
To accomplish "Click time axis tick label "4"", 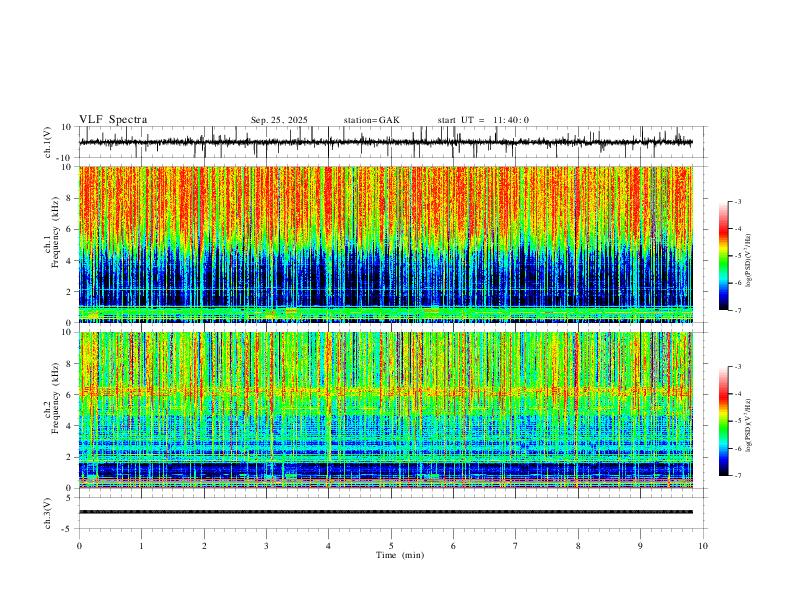I will (x=329, y=546).
